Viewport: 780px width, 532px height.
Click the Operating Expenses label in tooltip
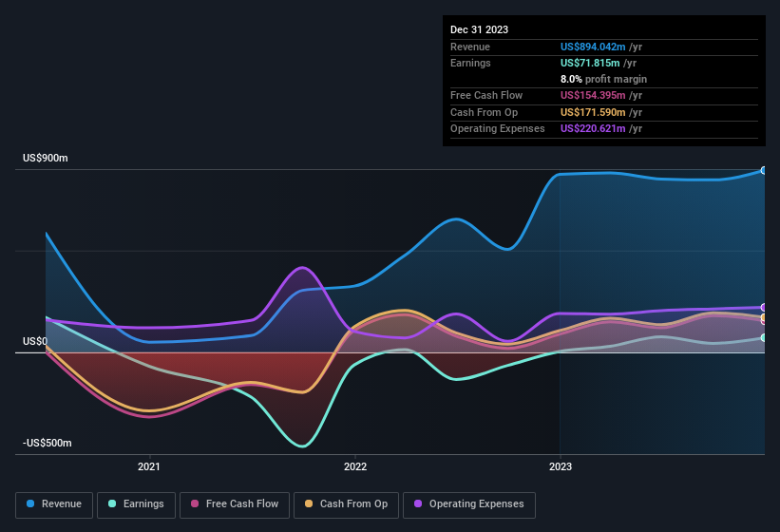(x=498, y=129)
